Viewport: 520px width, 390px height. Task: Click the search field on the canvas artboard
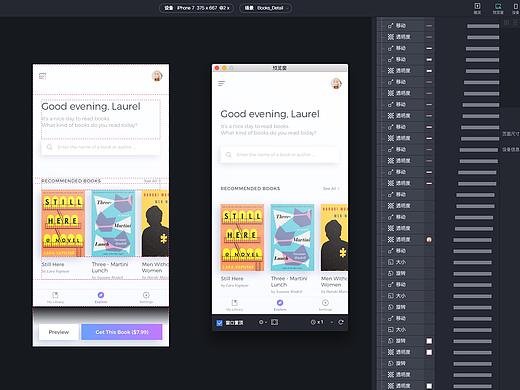click(x=100, y=147)
